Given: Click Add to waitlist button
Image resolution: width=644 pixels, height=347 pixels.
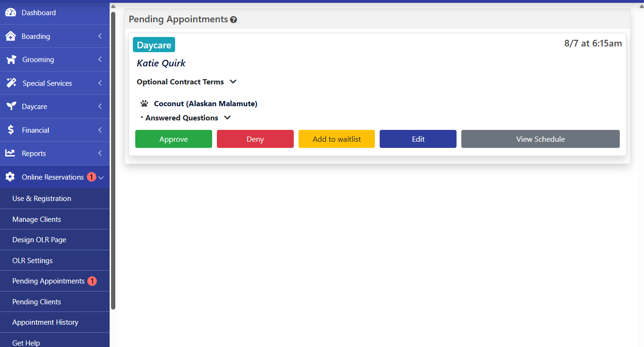Looking at the screenshot, I should [x=336, y=139].
